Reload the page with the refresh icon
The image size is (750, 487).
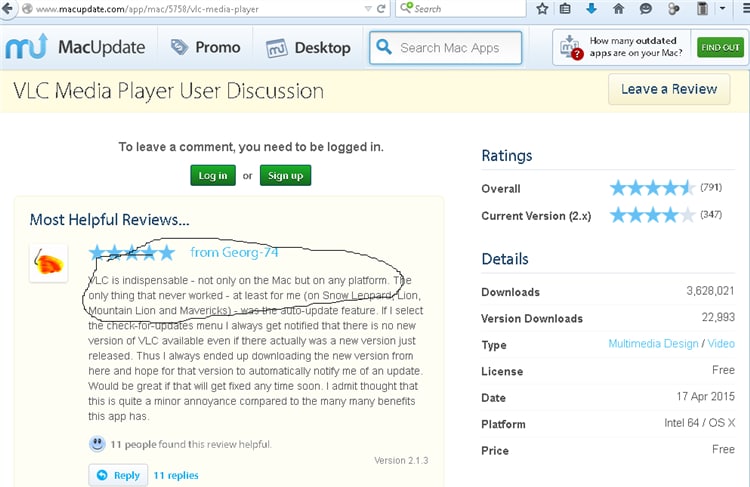(381, 9)
